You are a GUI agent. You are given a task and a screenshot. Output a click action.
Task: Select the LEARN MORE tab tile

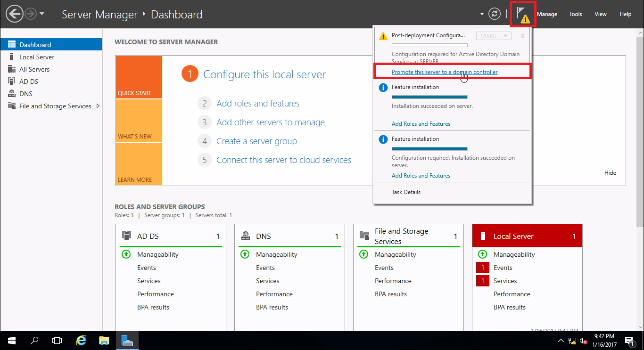click(139, 164)
